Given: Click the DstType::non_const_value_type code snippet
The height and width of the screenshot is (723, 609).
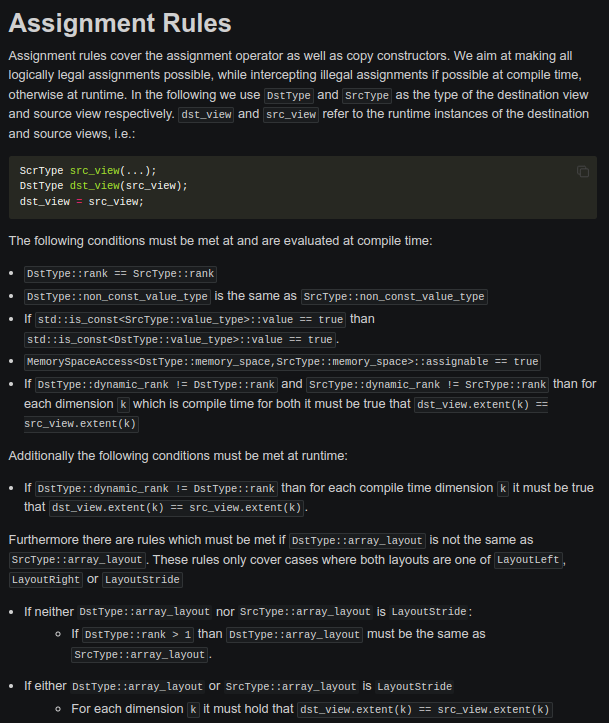Looking at the screenshot, I should tap(117, 296).
